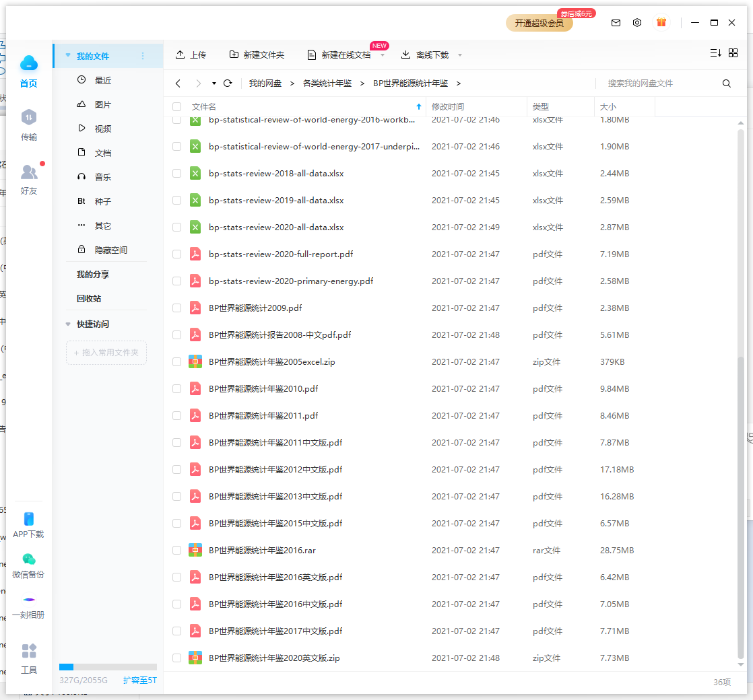Click the pdf icon of bp-stats-review-2020-full-report.pdf
The width and height of the screenshot is (753, 700).
click(x=195, y=254)
